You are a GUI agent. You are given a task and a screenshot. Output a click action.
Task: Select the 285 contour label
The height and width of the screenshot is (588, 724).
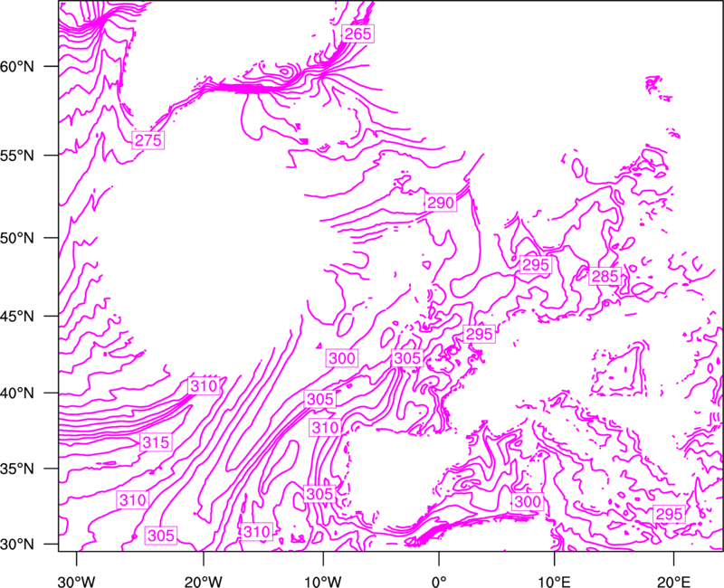(x=605, y=276)
